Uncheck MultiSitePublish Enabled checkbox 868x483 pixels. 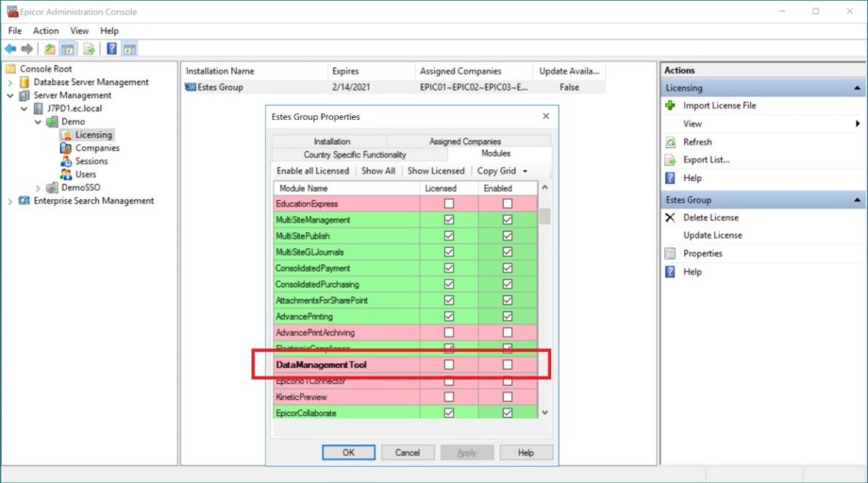pos(507,236)
